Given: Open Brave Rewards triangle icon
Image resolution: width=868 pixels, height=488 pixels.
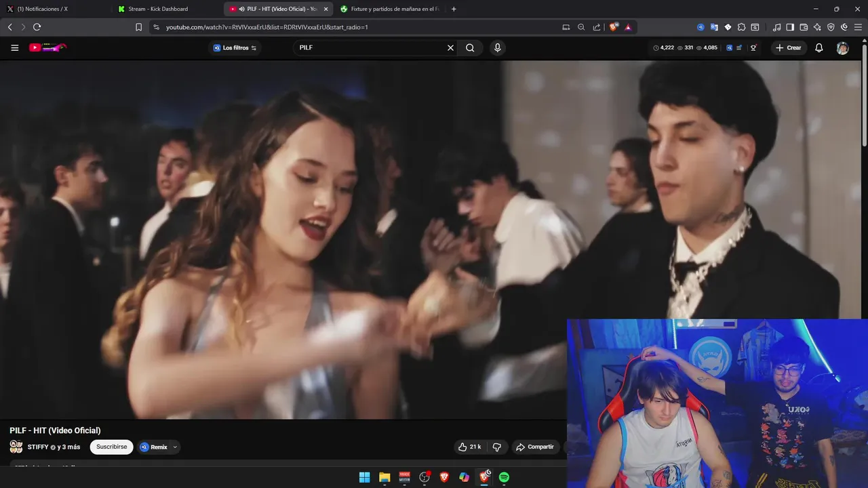Looking at the screenshot, I should tap(628, 27).
